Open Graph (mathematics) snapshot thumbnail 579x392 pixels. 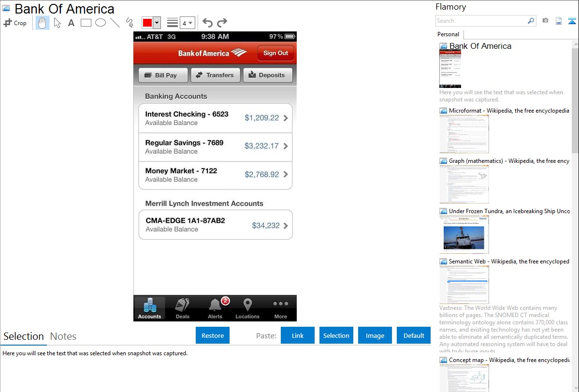click(x=464, y=184)
